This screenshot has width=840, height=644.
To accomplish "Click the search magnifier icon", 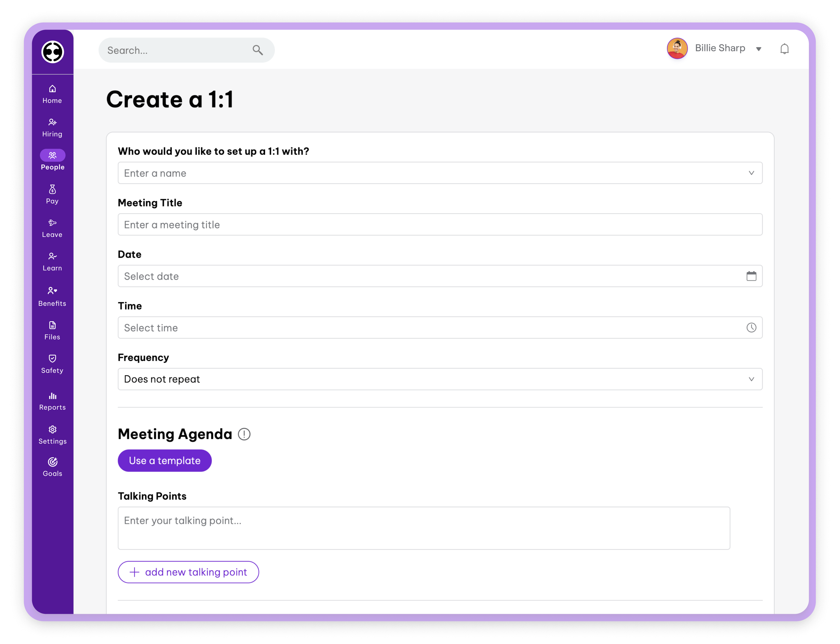I will tap(258, 50).
